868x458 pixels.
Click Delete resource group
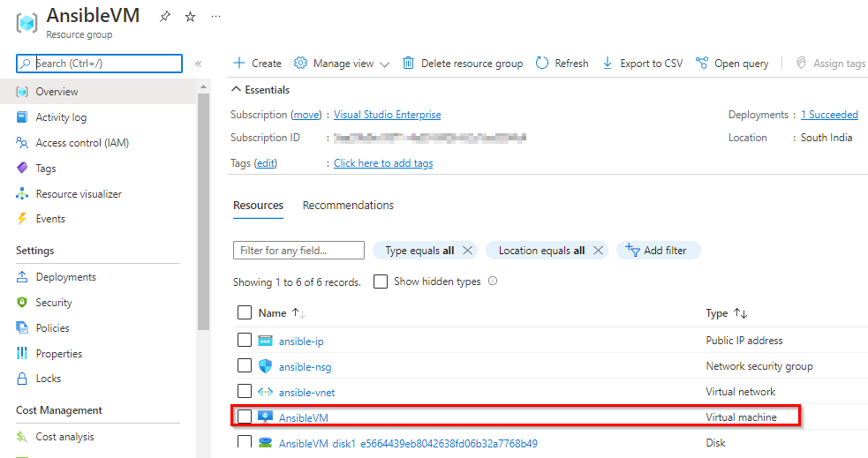(462, 64)
